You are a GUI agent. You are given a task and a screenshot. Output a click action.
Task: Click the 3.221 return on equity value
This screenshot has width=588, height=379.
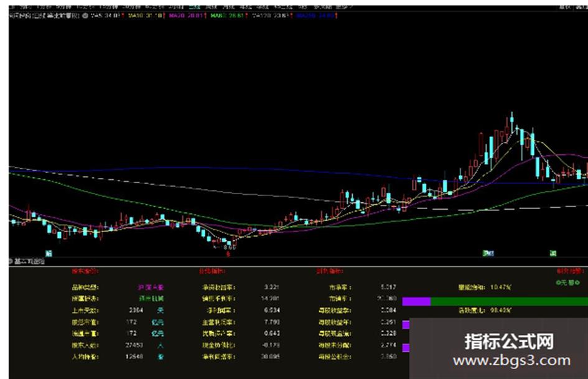[271, 287]
